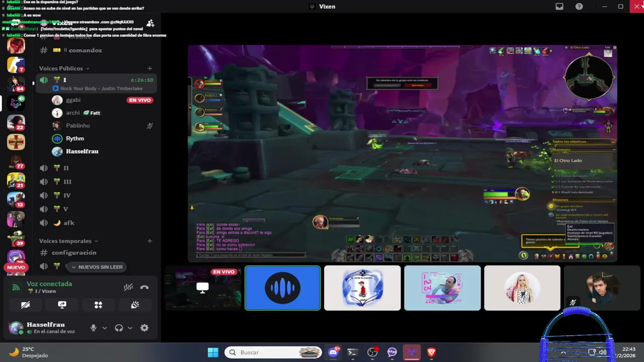Toggle microphone mute

tap(93, 328)
